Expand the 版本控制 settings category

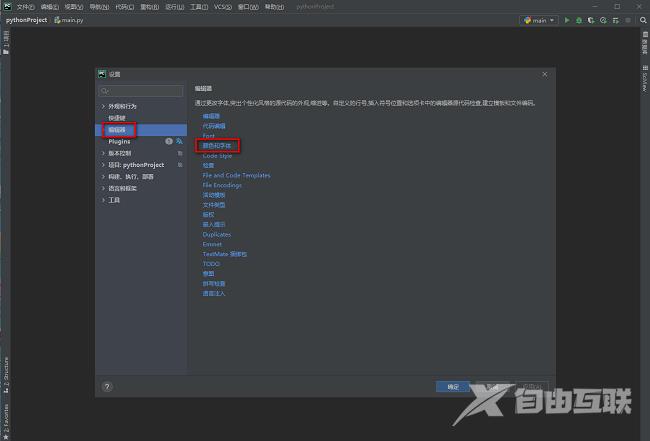tap(103, 153)
